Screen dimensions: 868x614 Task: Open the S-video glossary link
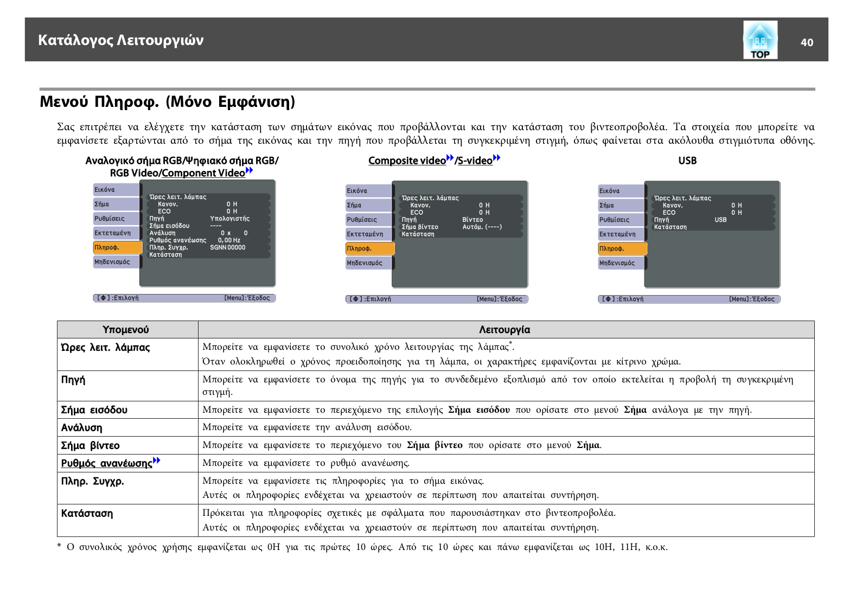[475, 161]
